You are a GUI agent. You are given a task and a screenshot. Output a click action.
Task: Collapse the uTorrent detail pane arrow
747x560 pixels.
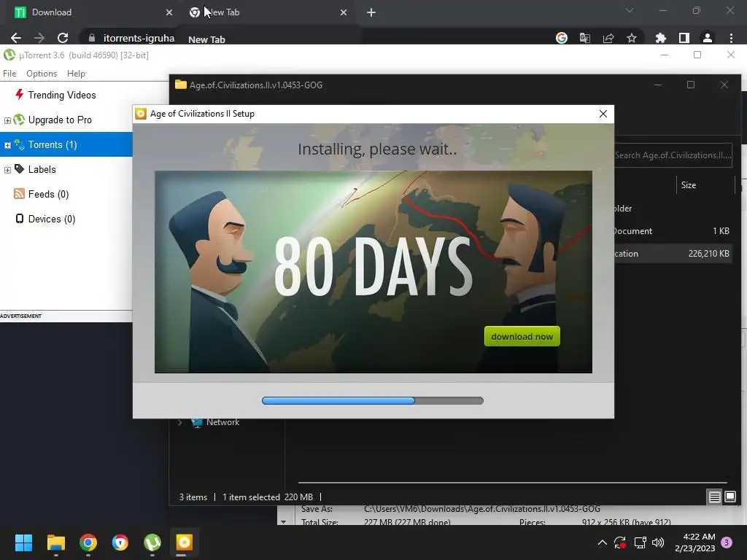pyautogui.click(x=284, y=522)
